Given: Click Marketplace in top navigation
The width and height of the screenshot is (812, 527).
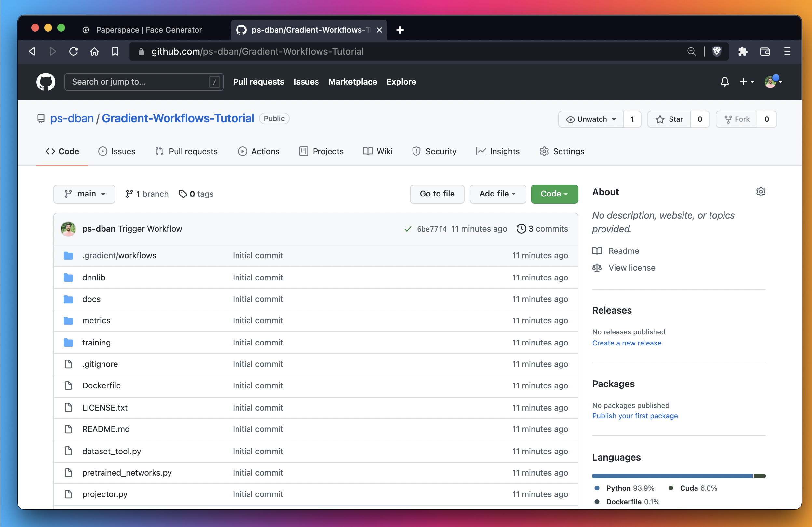Looking at the screenshot, I should point(352,82).
